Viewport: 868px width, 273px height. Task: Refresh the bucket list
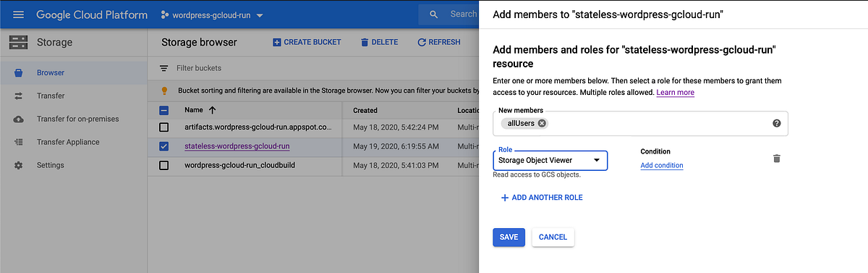(438, 42)
